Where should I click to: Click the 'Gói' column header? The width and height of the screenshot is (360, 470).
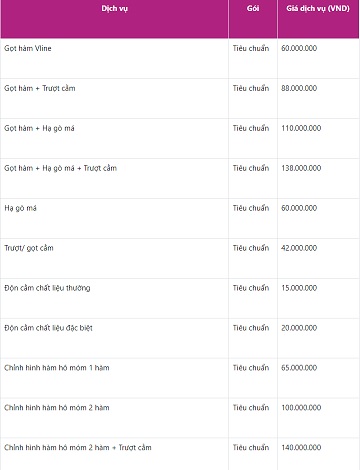point(253,19)
